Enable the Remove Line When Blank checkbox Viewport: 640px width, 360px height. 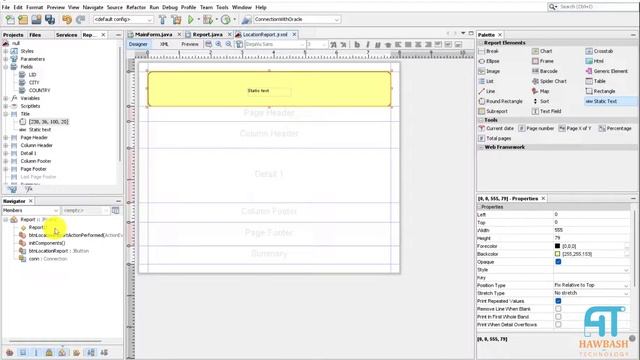pos(558,309)
